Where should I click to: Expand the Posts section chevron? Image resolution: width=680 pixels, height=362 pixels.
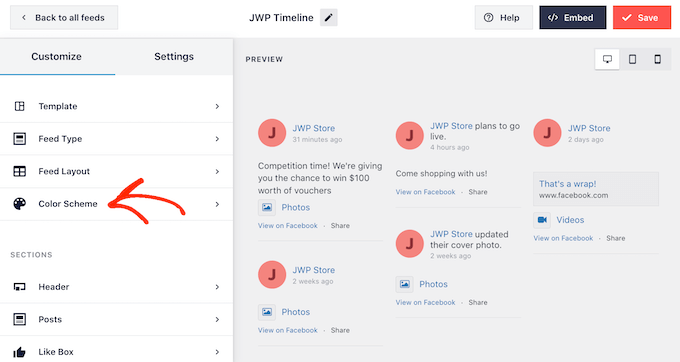tap(217, 320)
